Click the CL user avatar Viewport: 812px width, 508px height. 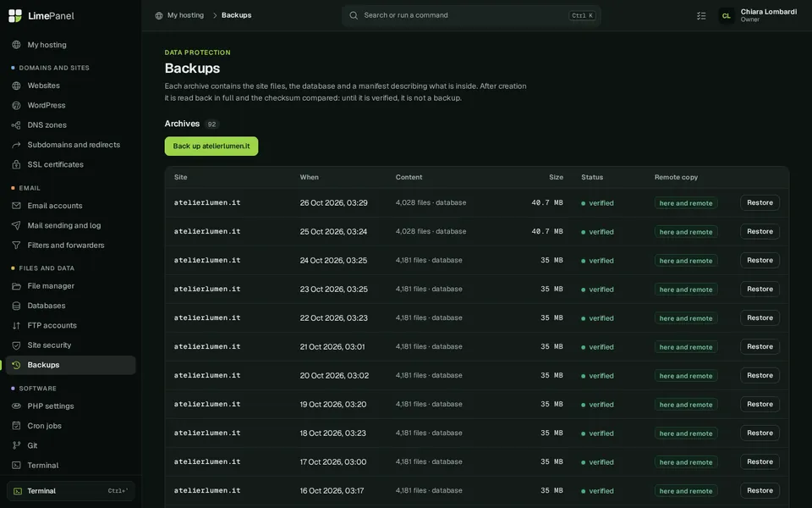(x=727, y=16)
